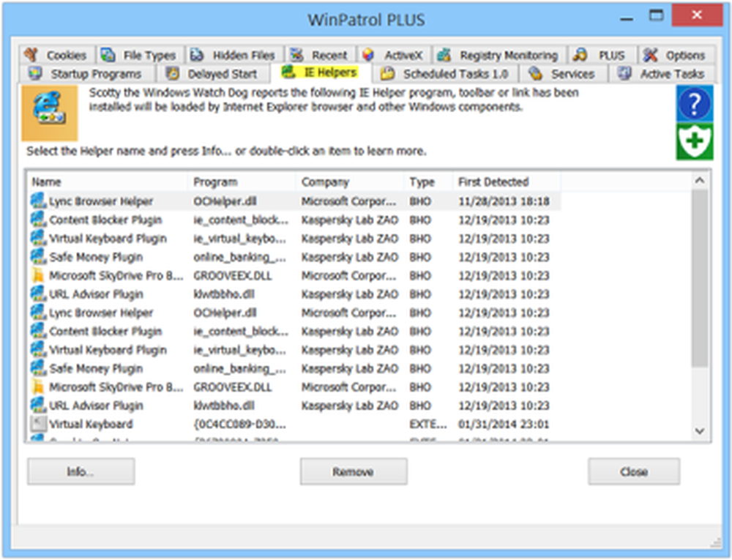Screen dimensions: 732x560
Task: Click the 01/31/2014 23:01 date cell
Action: tap(504, 424)
